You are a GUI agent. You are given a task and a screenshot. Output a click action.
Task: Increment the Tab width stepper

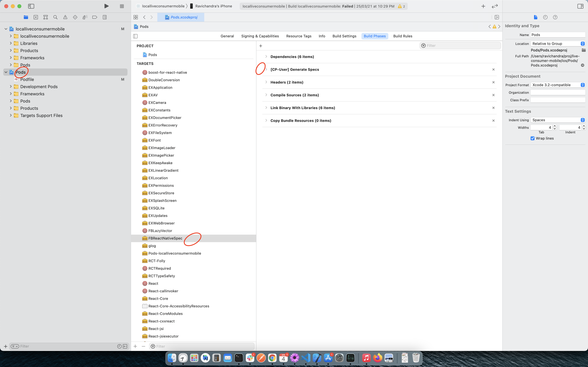click(555, 126)
